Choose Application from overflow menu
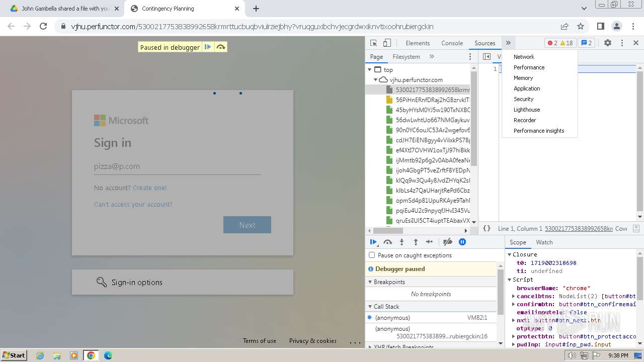 tap(540, 88)
